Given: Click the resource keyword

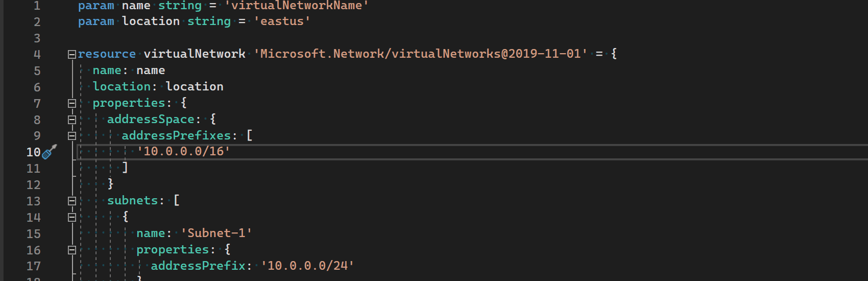Looking at the screenshot, I should (107, 54).
